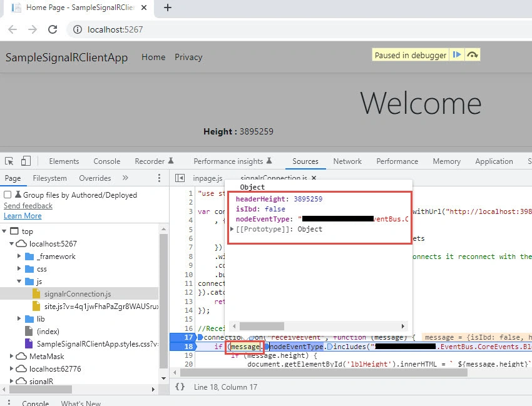Expand the _framework folder arrow
The width and height of the screenshot is (532, 406).
(x=19, y=256)
